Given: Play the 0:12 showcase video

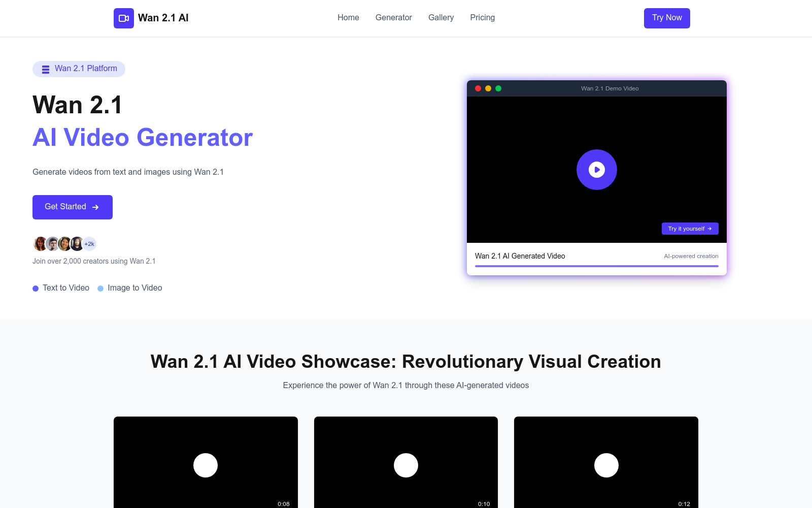Looking at the screenshot, I should coord(606,465).
